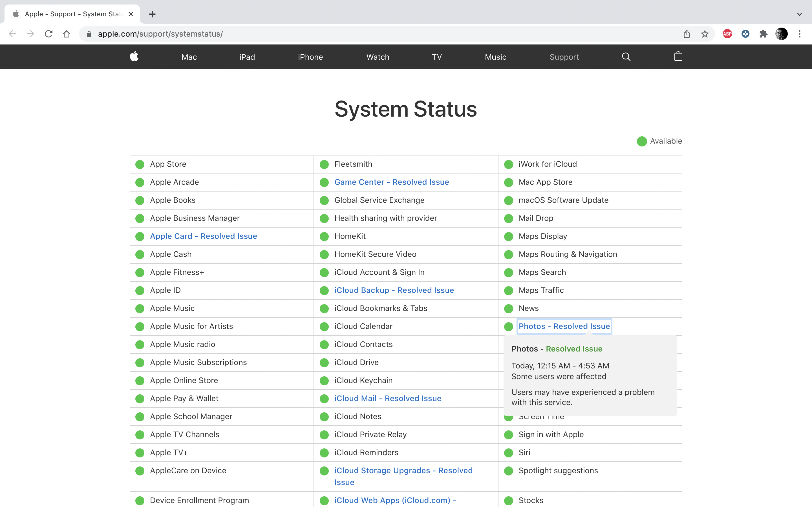
Task: Open the Chrome three-dot menu
Action: click(x=800, y=34)
